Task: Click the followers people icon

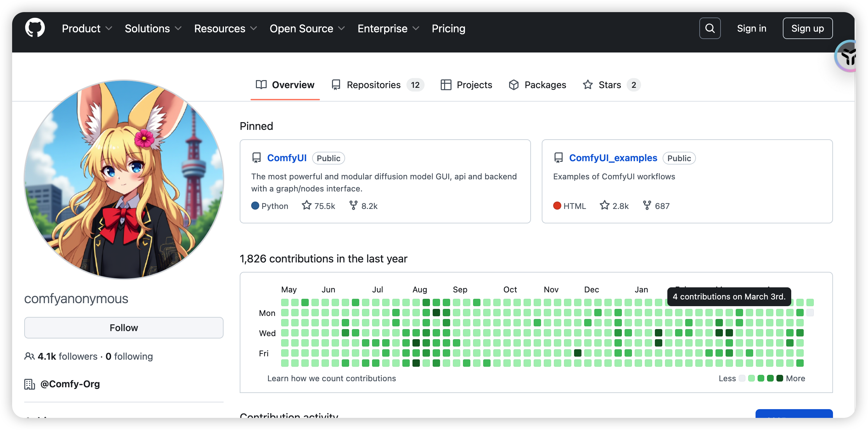Action: [x=29, y=356]
